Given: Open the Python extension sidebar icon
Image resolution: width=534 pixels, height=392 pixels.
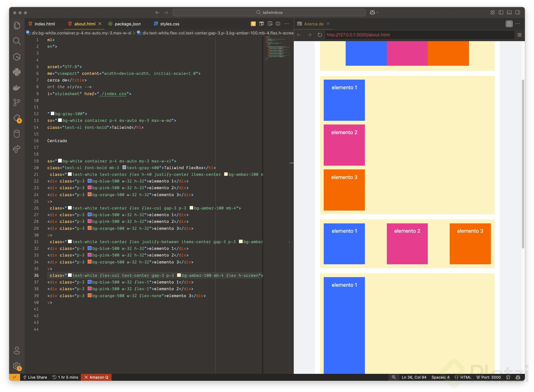Looking at the screenshot, I should click(17, 72).
